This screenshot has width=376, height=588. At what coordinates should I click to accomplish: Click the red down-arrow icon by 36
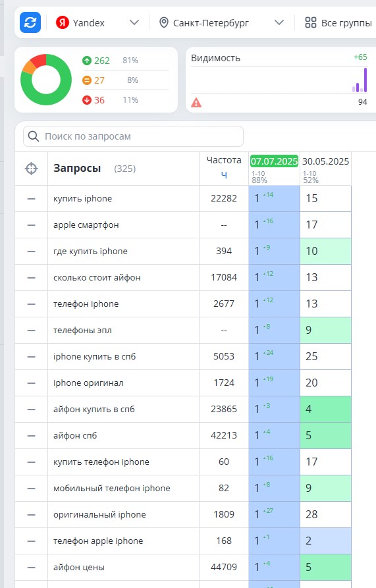(87, 100)
